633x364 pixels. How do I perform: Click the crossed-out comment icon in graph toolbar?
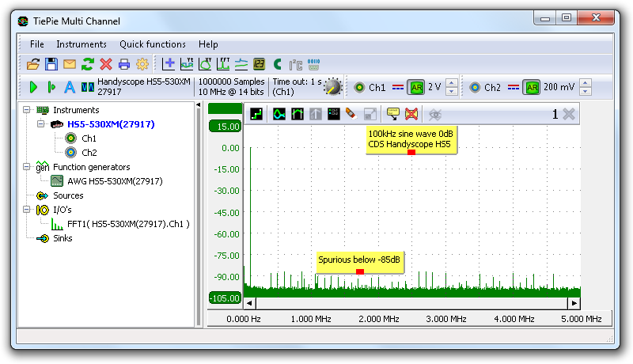411,114
